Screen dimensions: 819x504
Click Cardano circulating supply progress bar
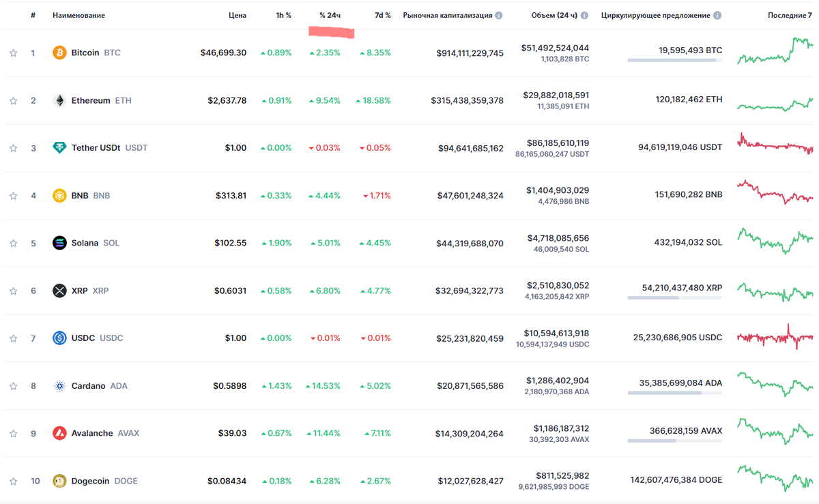(x=674, y=394)
